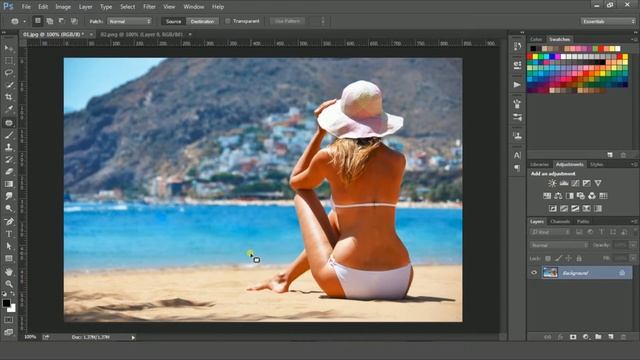Select the Horizontal Type tool
Image resolution: width=640 pixels, height=360 pixels.
click(9, 234)
